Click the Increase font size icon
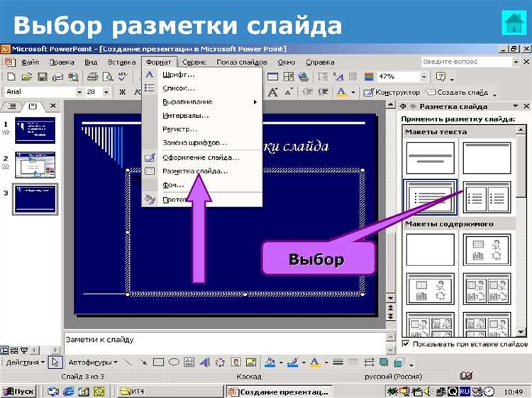 (273, 92)
